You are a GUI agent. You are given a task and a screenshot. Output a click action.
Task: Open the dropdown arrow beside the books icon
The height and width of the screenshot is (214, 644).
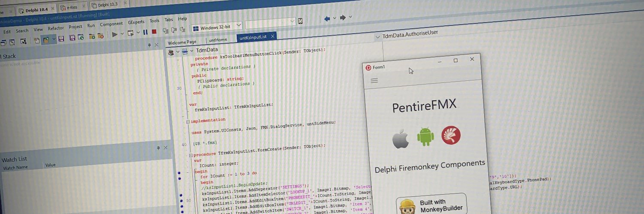178,51
